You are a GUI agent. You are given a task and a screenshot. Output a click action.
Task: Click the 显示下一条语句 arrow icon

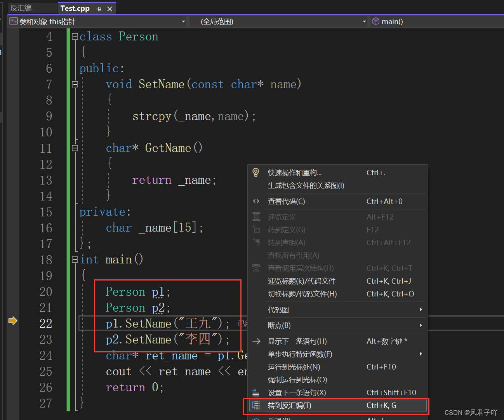click(256, 341)
